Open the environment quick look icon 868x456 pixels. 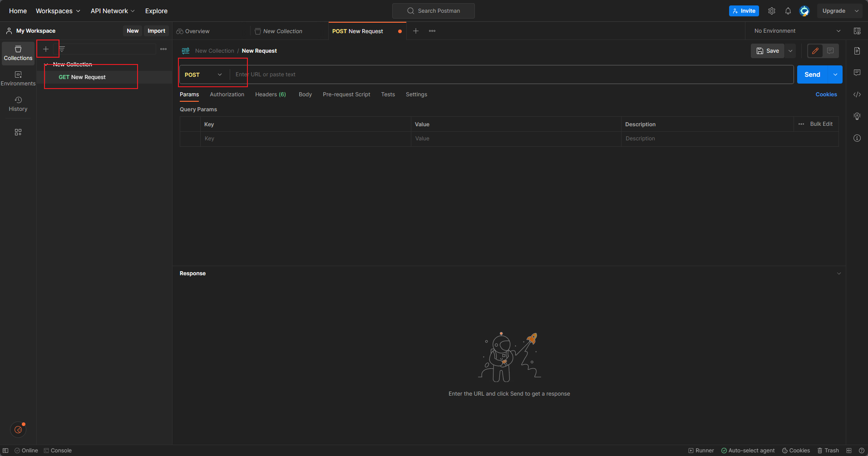tap(857, 31)
